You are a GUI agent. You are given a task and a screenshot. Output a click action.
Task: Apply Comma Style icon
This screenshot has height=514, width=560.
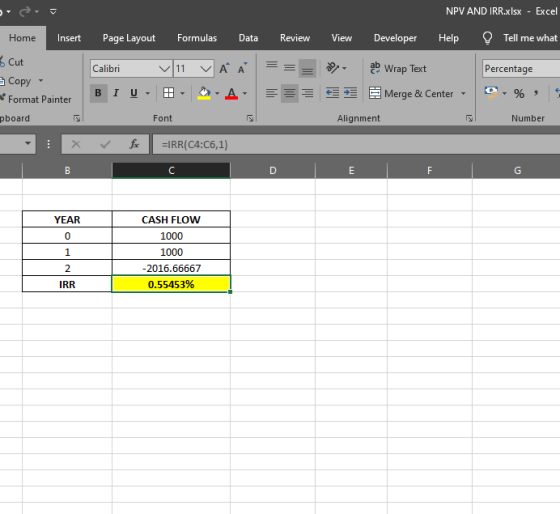click(536, 94)
